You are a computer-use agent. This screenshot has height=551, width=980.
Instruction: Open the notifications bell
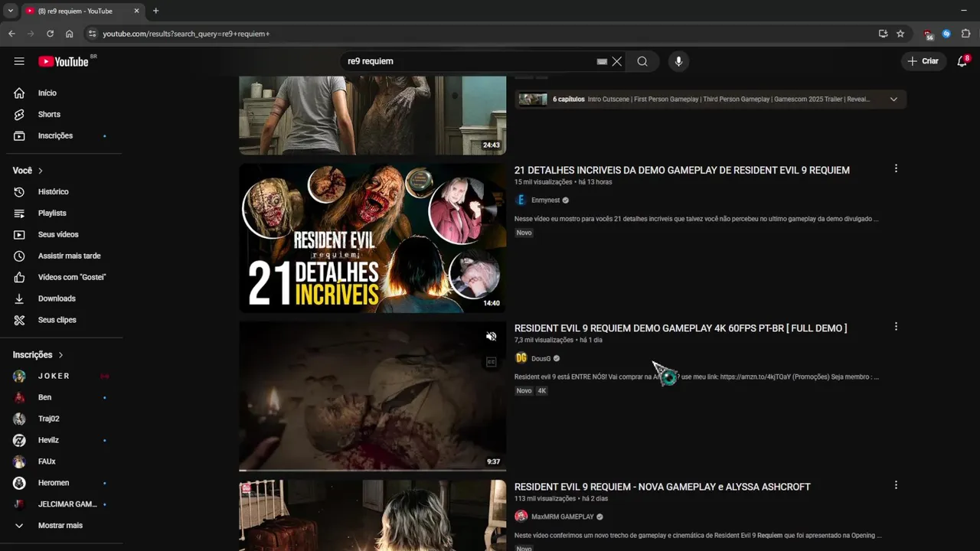pos(962,61)
